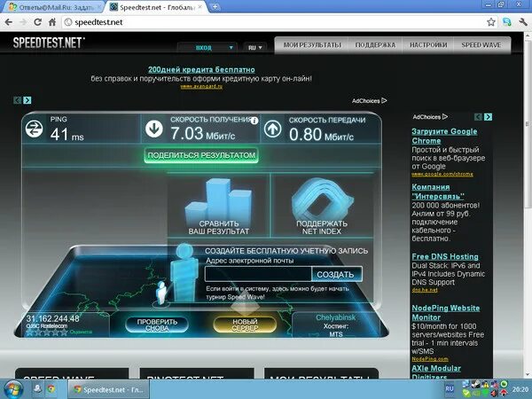Screen dimensions: 532x399
Task: Open a new browser tab
Action: pos(215,6)
